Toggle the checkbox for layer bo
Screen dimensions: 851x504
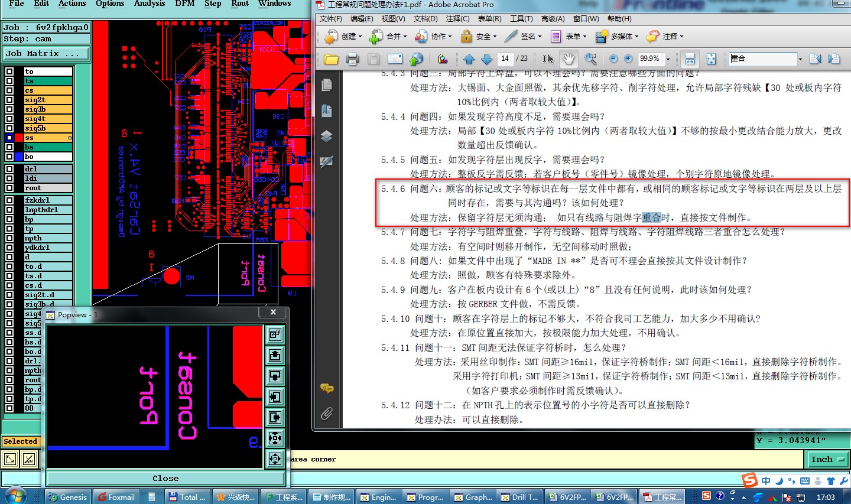pos(9,157)
